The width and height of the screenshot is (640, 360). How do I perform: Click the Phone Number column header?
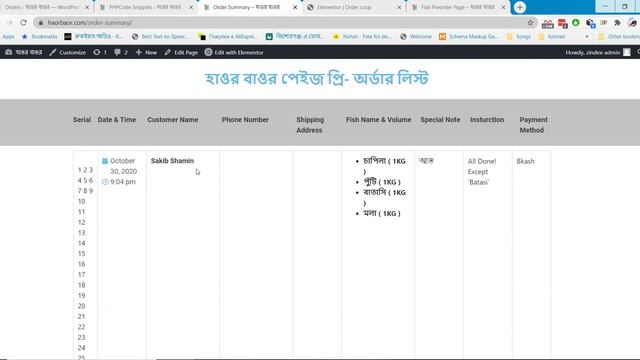pos(245,120)
